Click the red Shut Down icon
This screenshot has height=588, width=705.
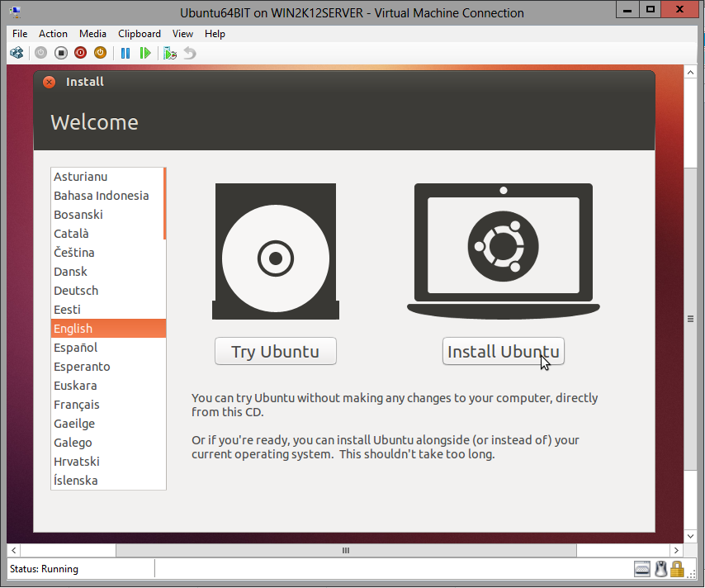tap(80, 53)
